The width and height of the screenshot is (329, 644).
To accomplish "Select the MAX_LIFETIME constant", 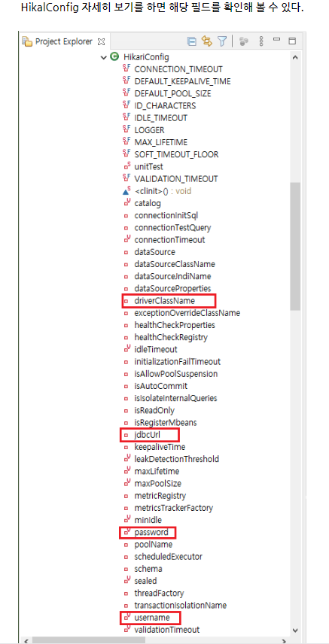I will (161, 142).
